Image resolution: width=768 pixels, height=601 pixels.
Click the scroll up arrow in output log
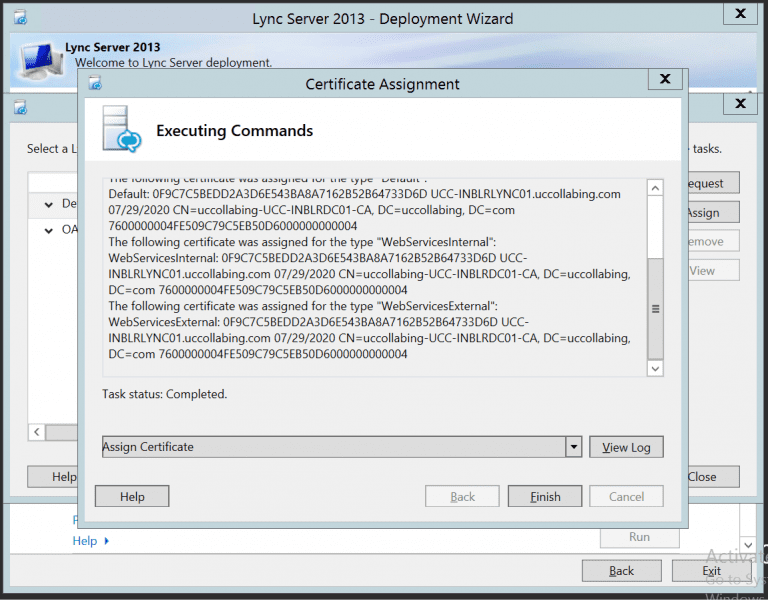[655, 188]
